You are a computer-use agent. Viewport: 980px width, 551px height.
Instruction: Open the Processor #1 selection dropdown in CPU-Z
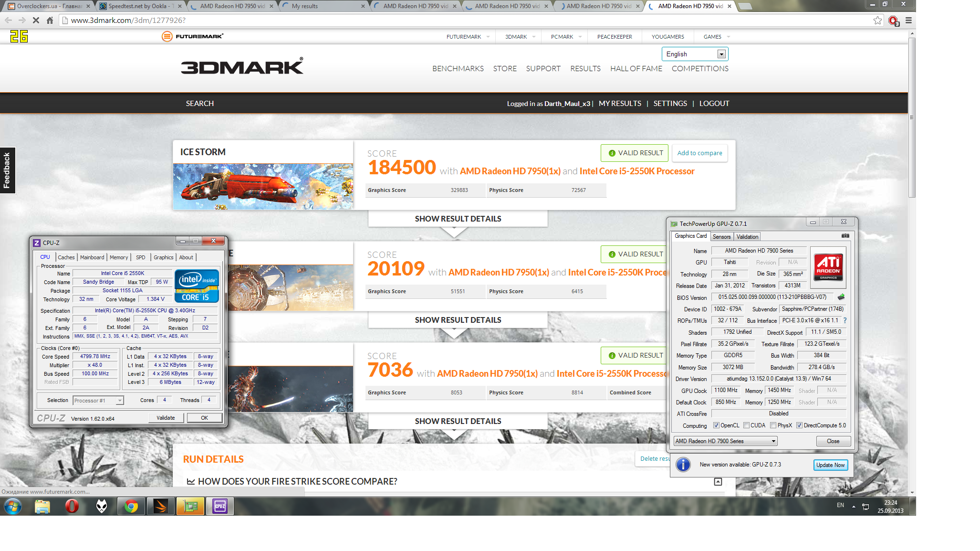98,401
